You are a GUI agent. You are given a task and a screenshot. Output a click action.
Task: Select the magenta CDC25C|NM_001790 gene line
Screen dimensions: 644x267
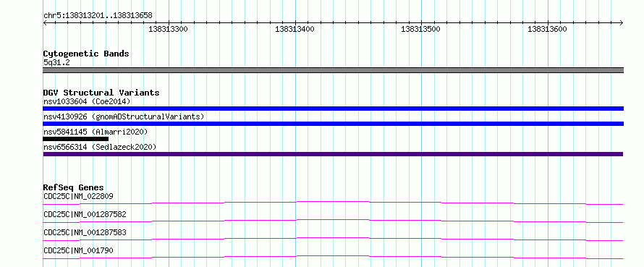click(x=333, y=257)
